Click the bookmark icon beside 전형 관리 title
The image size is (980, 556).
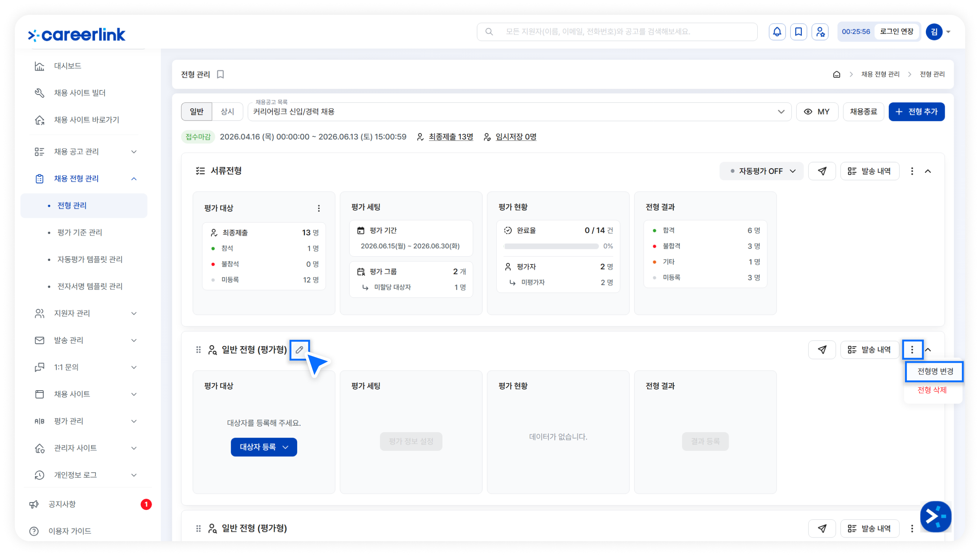click(220, 74)
